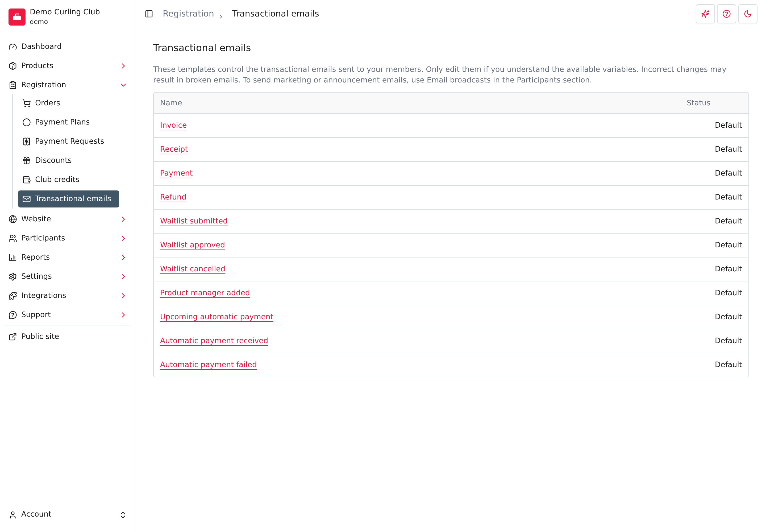Open the help question mark button
Image resolution: width=766 pixels, height=532 pixels.
coord(727,14)
